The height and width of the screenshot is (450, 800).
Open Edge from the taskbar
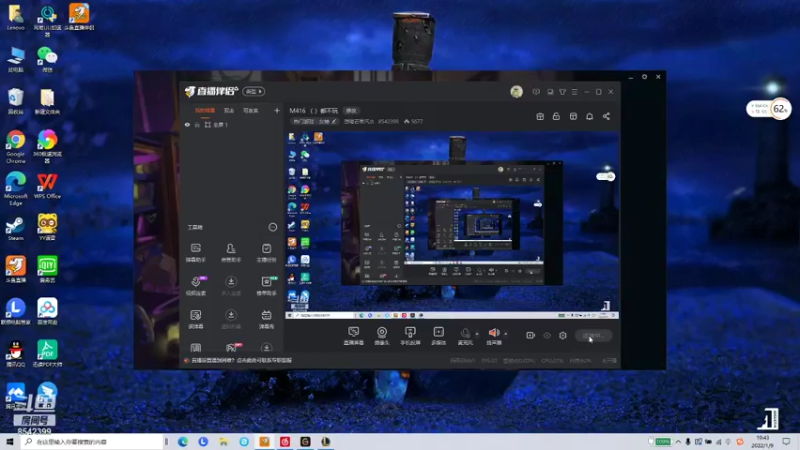pos(183,441)
